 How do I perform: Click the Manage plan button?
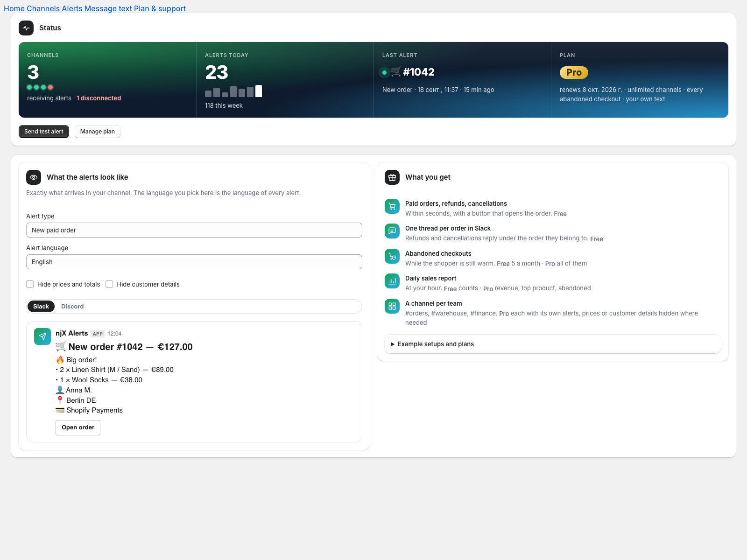[x=98, y=132]
